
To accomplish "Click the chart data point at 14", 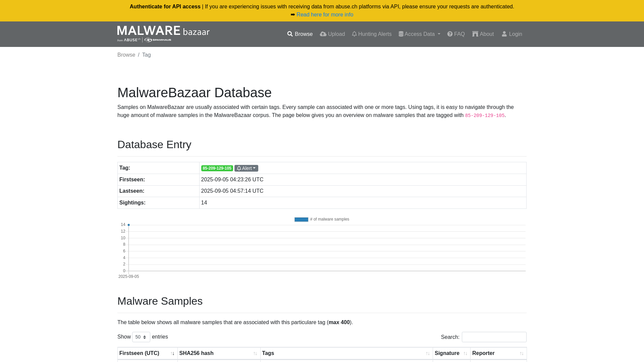I will point(128,225).
